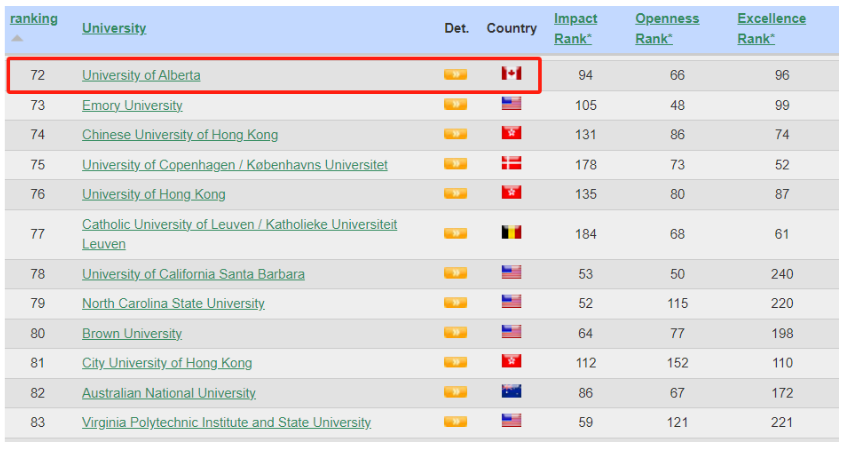
Task: Open Brown University link
Action: (x=132, y=334)
